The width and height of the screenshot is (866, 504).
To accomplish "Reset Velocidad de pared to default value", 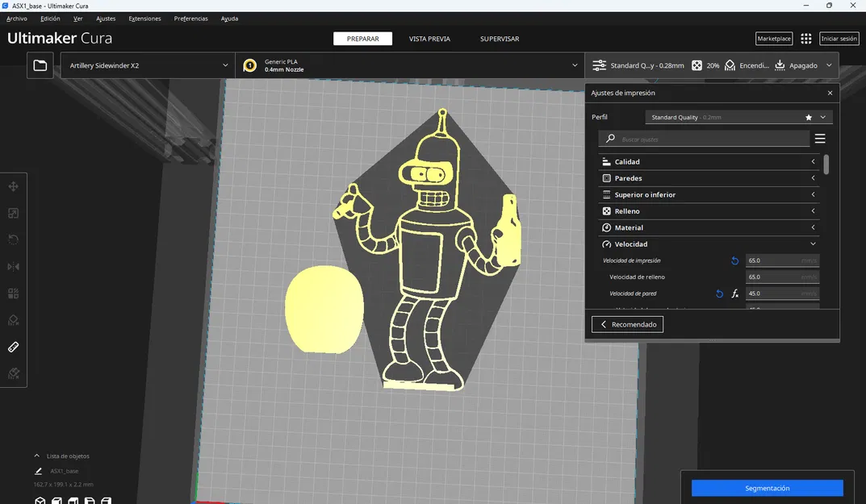I will [719, 294].
